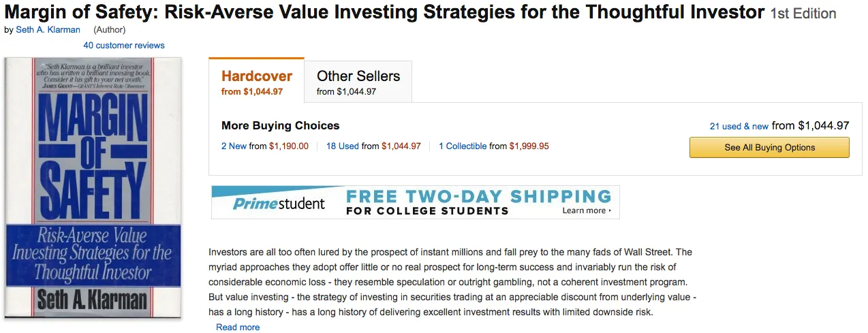Click the 21 used & new link

(x=739, y=127)
